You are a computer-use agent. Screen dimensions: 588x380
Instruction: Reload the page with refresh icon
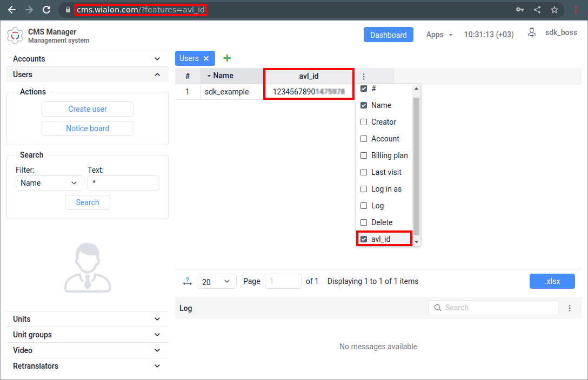coord(46,10)
